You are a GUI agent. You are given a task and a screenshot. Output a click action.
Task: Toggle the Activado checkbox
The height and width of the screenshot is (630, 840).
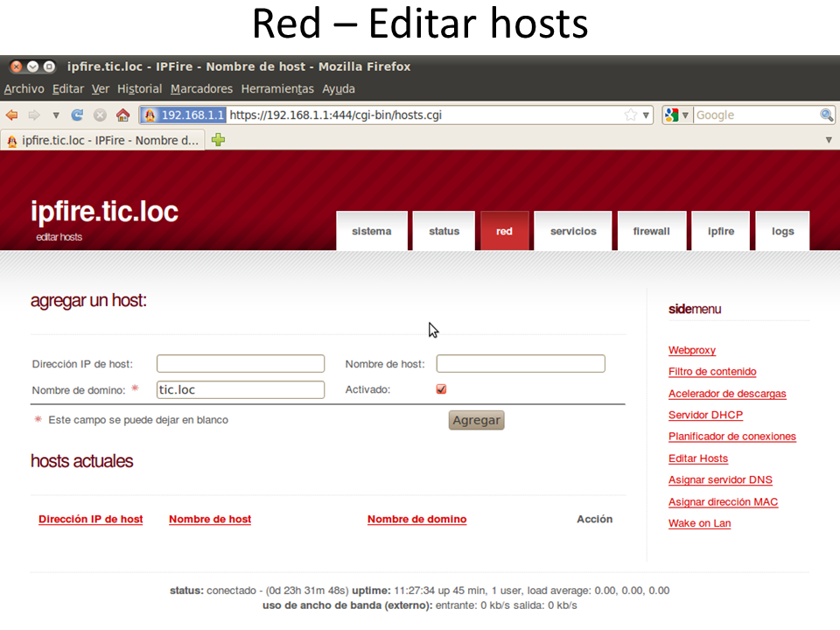(x=441, y=389)
